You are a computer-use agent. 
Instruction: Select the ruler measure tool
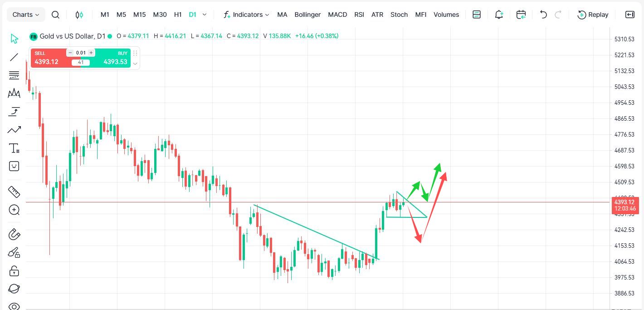click(x=14, y=192)
